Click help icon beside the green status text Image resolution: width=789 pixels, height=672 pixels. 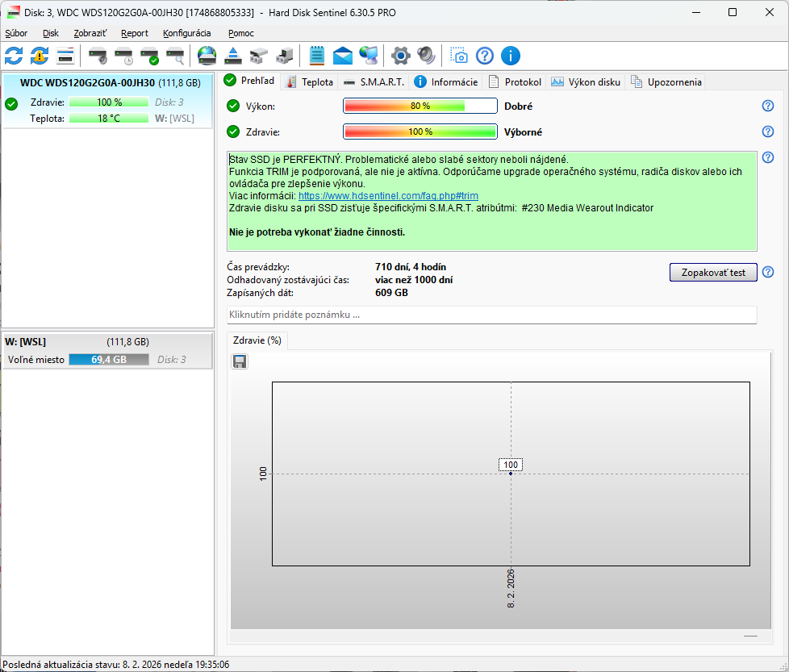point(768,157)
